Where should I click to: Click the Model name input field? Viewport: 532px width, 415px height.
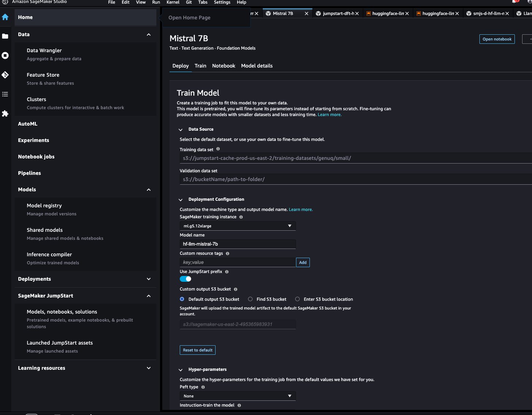237,244
